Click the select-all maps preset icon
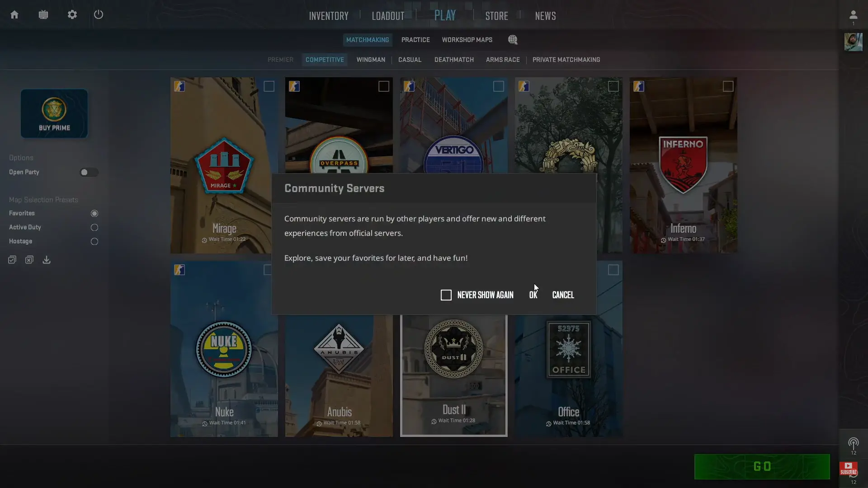The image size is (868, 488). [x=12, y=260]
